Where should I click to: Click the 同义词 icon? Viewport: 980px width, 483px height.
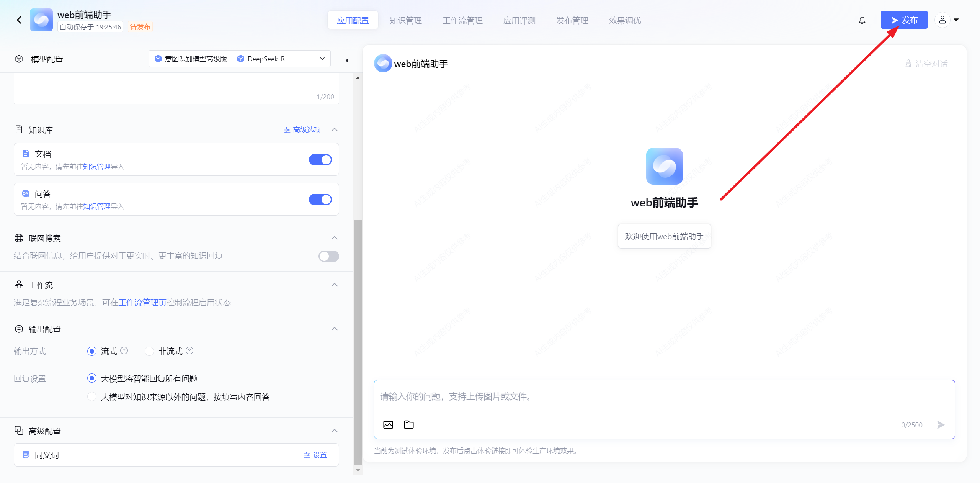point(26,455)
